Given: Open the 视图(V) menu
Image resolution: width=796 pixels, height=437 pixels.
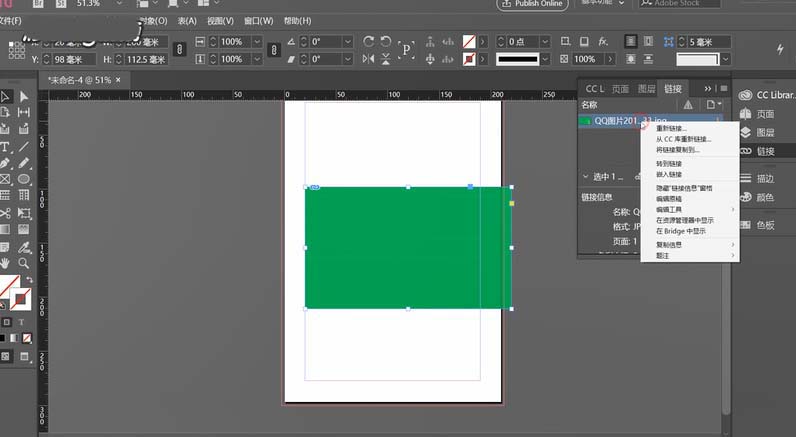Looking at the screenshot, I should [220, 21].
